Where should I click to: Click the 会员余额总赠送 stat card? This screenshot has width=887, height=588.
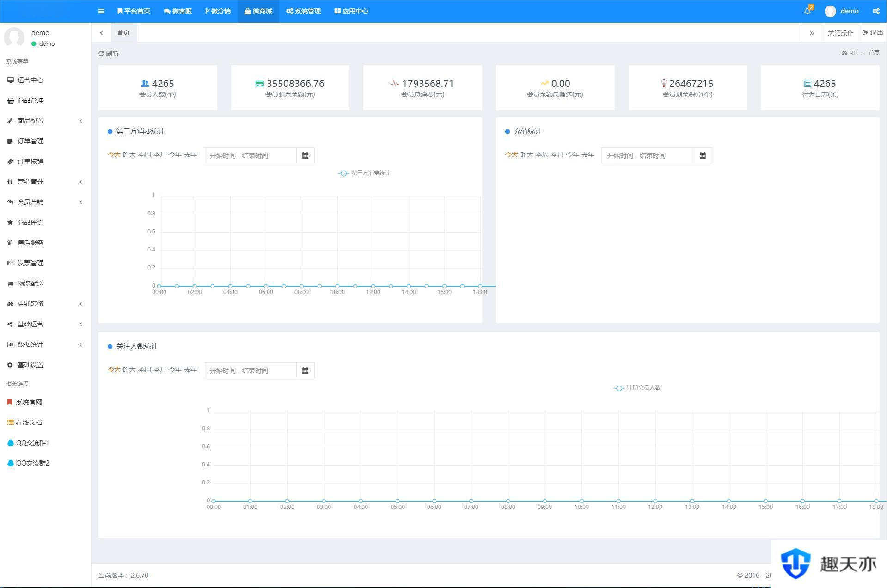pos(555,88)
